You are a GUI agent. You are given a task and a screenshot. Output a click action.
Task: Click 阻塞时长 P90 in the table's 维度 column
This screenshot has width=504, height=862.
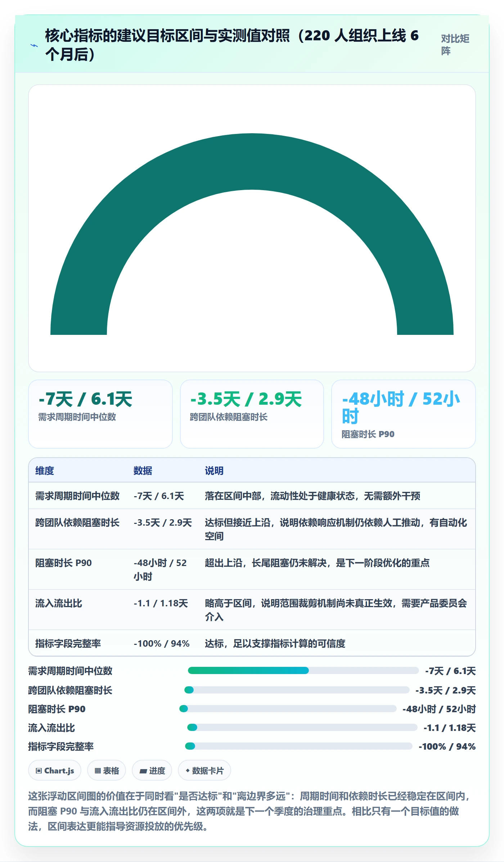(x=63, y=563)
